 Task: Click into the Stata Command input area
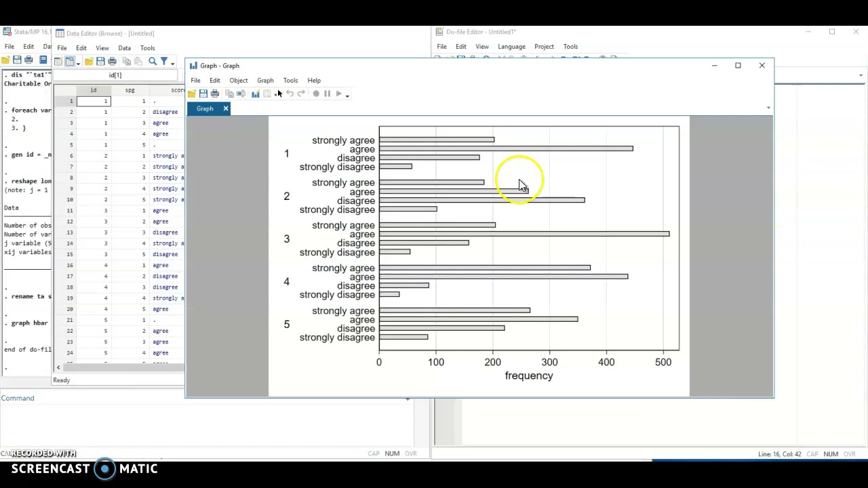[207, 424]
